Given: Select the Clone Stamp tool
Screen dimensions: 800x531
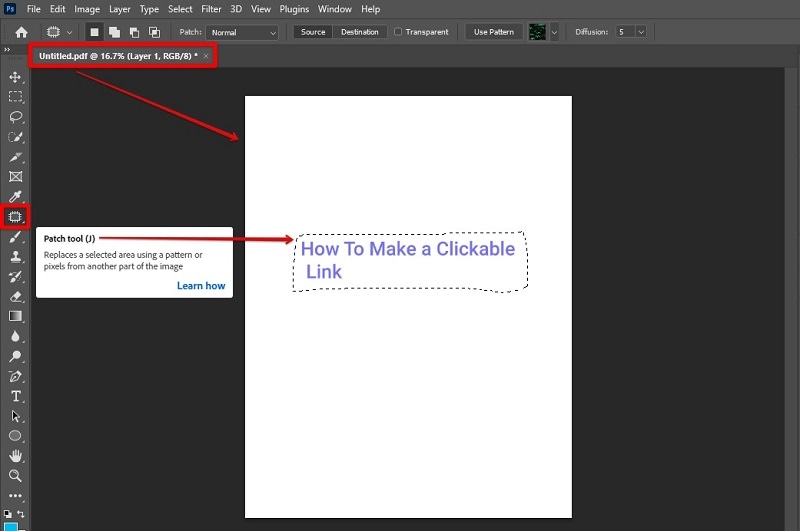Looking at the screenshot, I should tap(16, 256).
